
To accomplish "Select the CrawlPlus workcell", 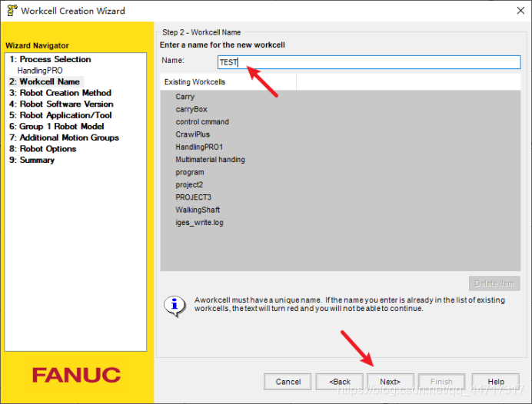I will tap(192, 134).
